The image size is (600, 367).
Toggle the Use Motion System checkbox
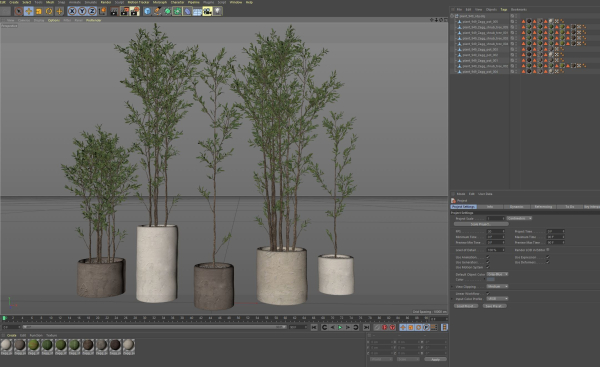[488, 267]
